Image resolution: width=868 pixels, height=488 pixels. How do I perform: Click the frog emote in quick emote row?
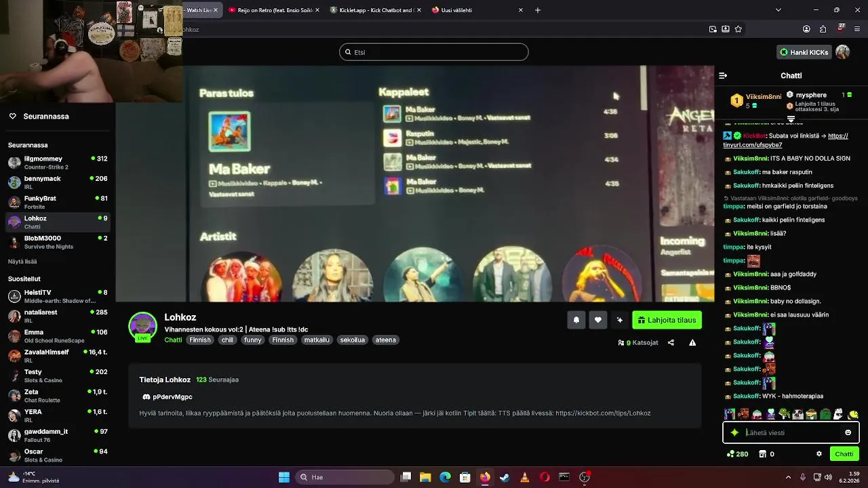tap(784, 414)
